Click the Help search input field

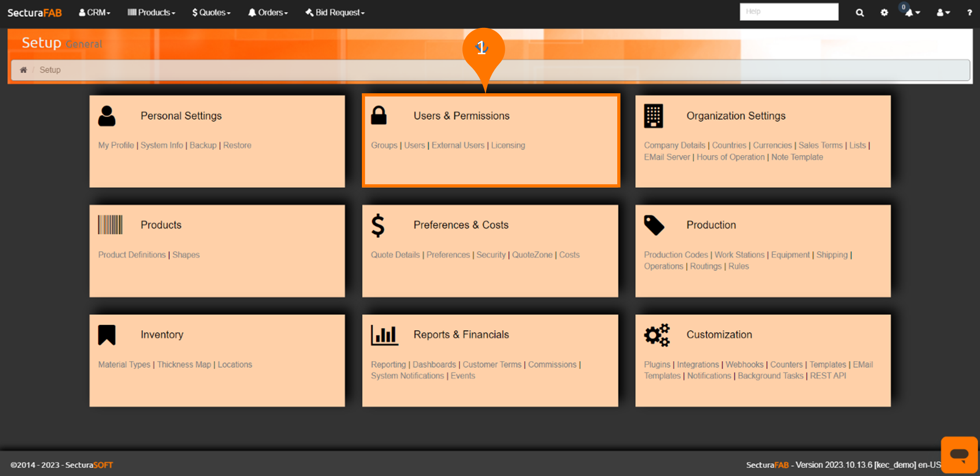coord(789,12)
